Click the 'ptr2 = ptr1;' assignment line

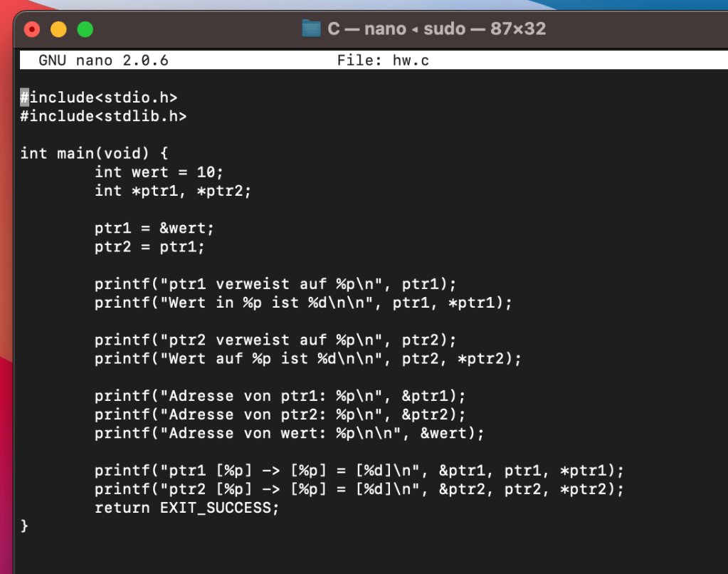pos(149,247)
